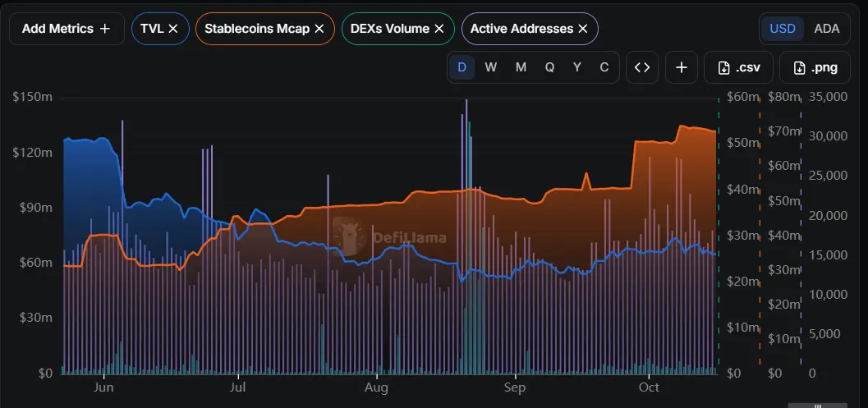This screenshot has width=868, height=408.
Task: Click the TVL metric label
Action: pyautogui.click(x=152, y=29)
